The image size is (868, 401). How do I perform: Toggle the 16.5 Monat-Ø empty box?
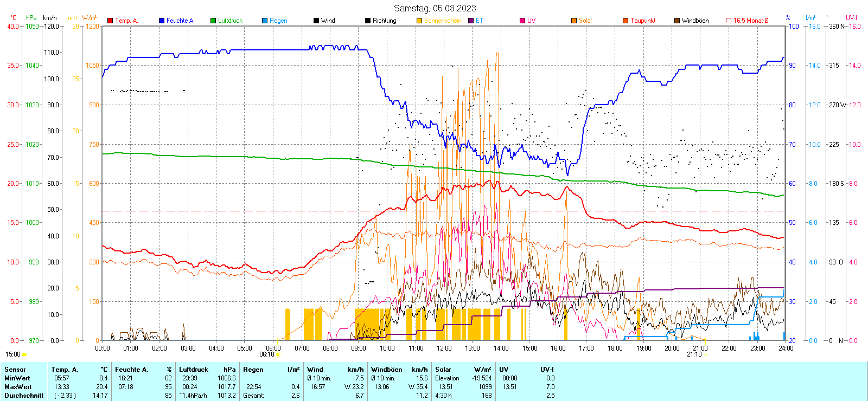(x=729, y=21)
